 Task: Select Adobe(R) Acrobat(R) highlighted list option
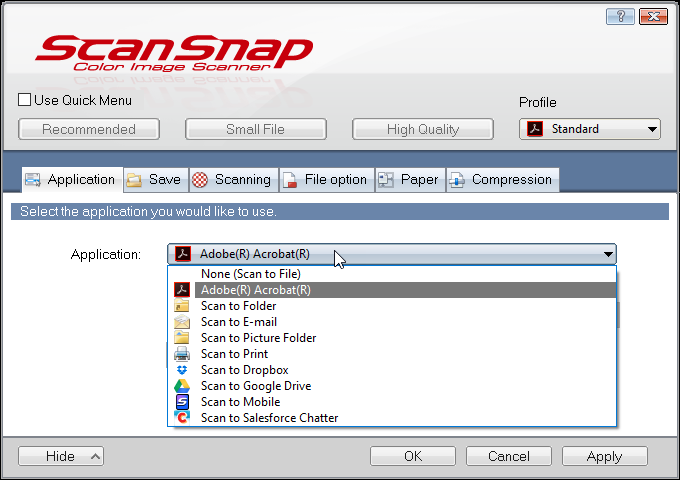coord(392,290)
